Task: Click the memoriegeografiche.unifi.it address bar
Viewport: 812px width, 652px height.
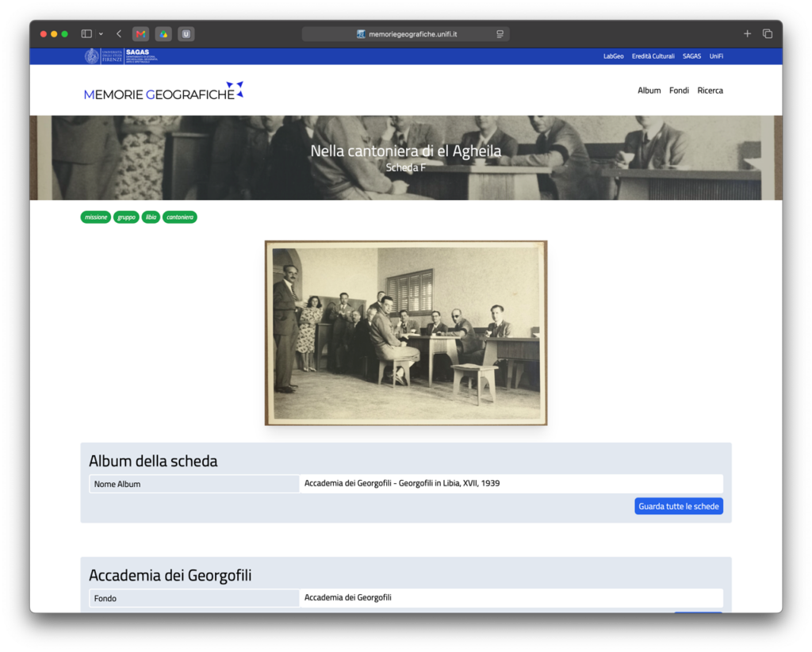Action: tap(405, 34)
